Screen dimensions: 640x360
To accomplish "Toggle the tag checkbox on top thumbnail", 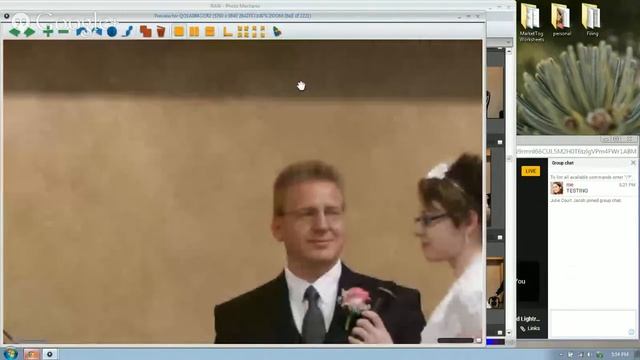I will pos(500,142).
